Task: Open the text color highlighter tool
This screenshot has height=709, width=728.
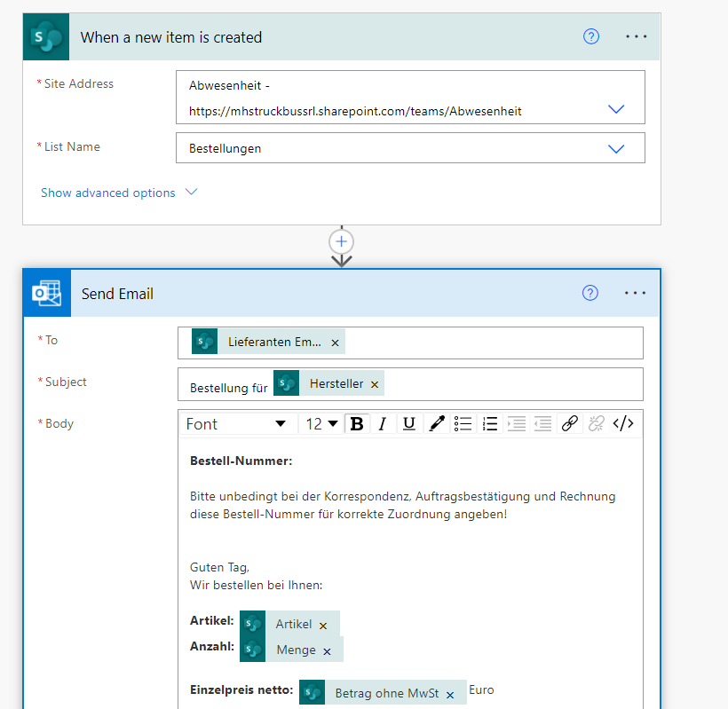Action: click(437, 423)
